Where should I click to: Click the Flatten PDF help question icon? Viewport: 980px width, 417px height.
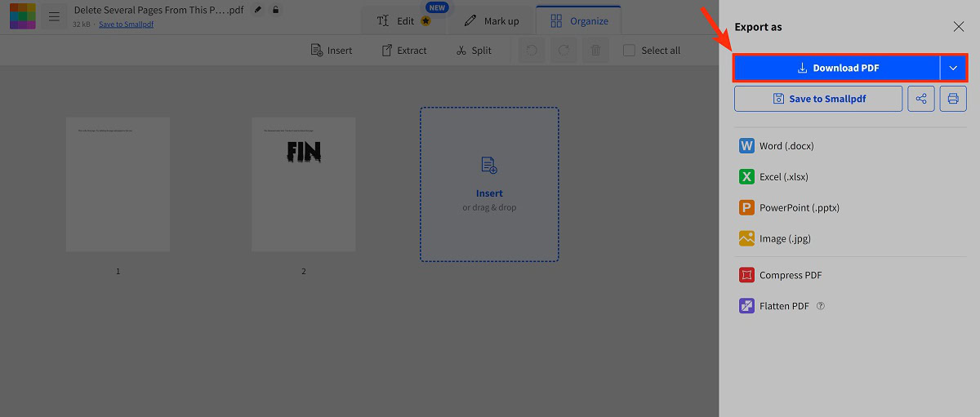821,306
